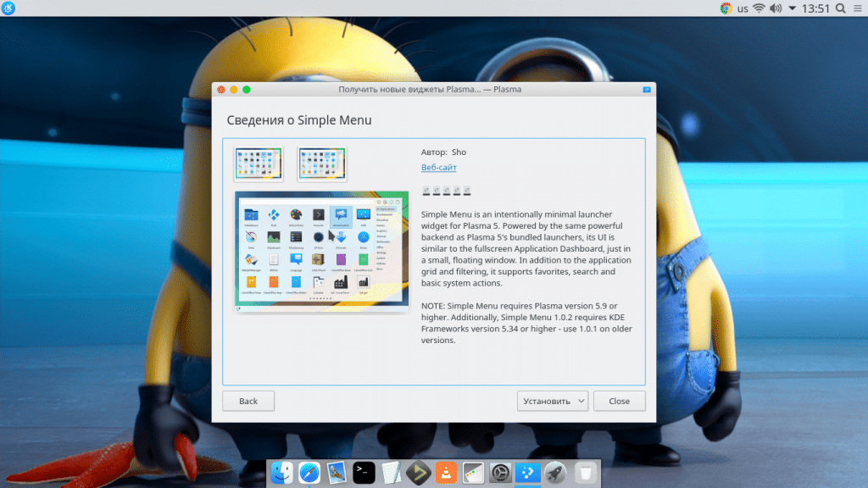The image size is (868, 488).
Task: Switch the 'us' keyboard layout indicator
Action: point(743,8)
